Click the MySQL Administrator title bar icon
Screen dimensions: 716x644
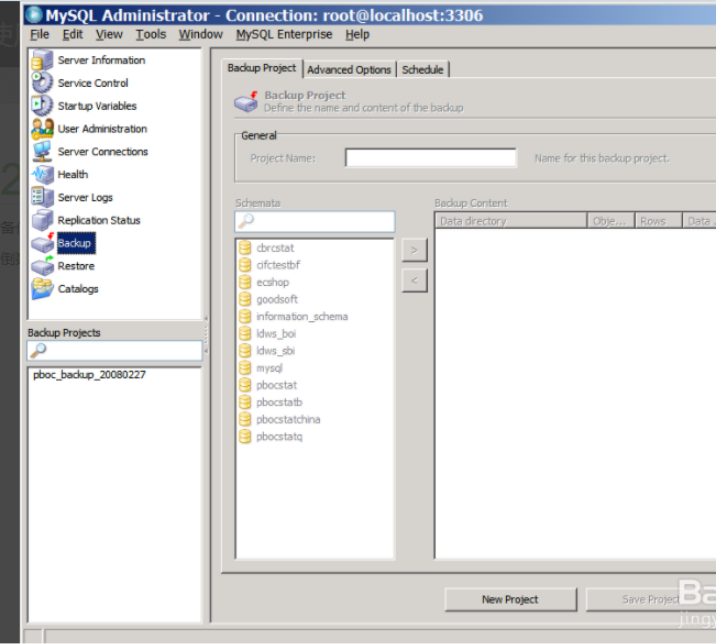[x=34, y=15]
